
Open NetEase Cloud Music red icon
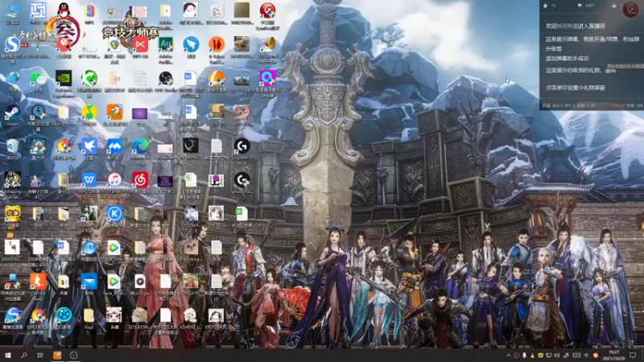coord(140,180)
